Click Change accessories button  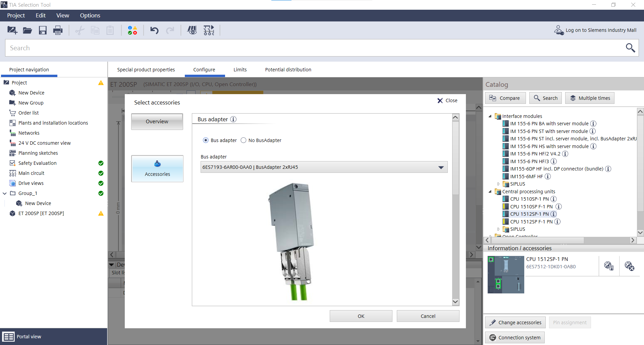pyautogui.click(x=515, y=323)
